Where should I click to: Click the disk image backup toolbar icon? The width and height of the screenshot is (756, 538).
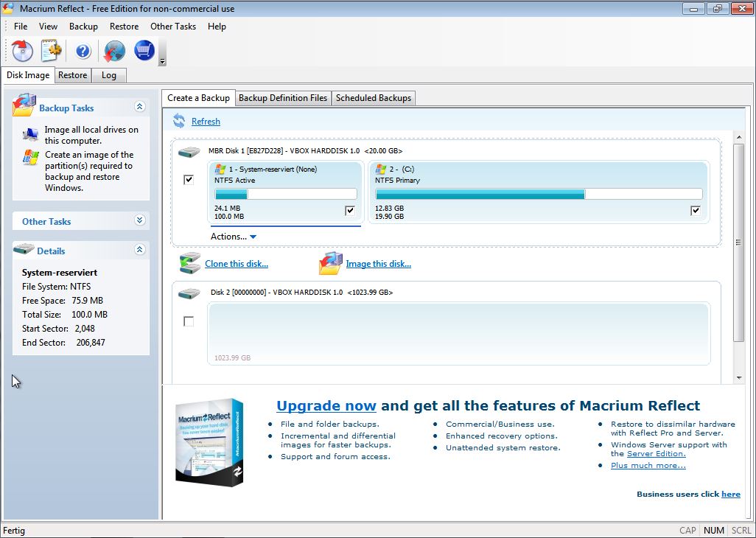(23, 51)
